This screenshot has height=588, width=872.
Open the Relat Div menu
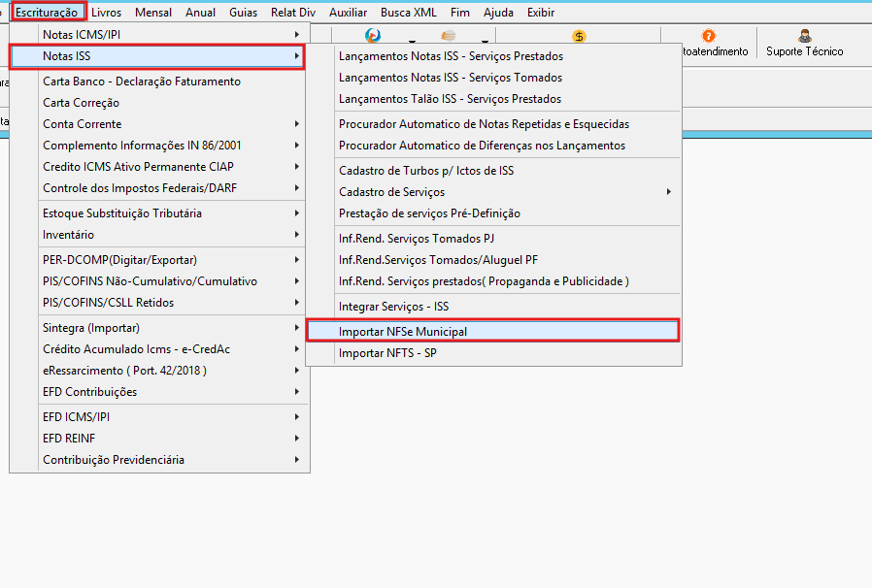click(x=293, y=13)
